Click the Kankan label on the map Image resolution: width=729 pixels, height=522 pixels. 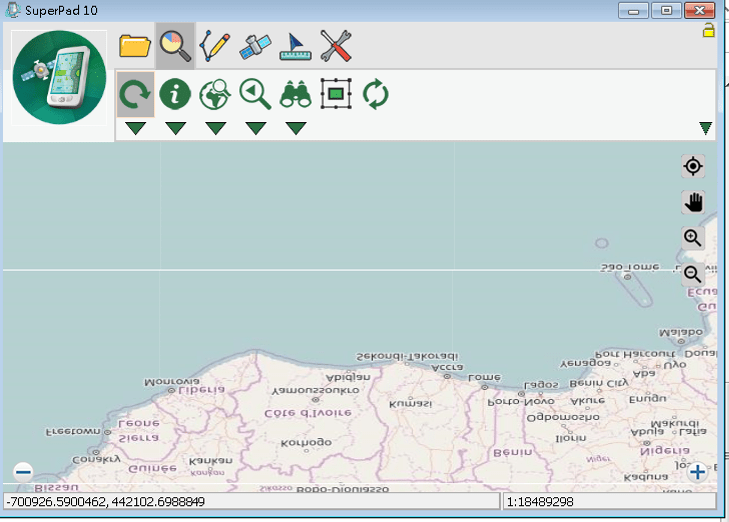210,461
